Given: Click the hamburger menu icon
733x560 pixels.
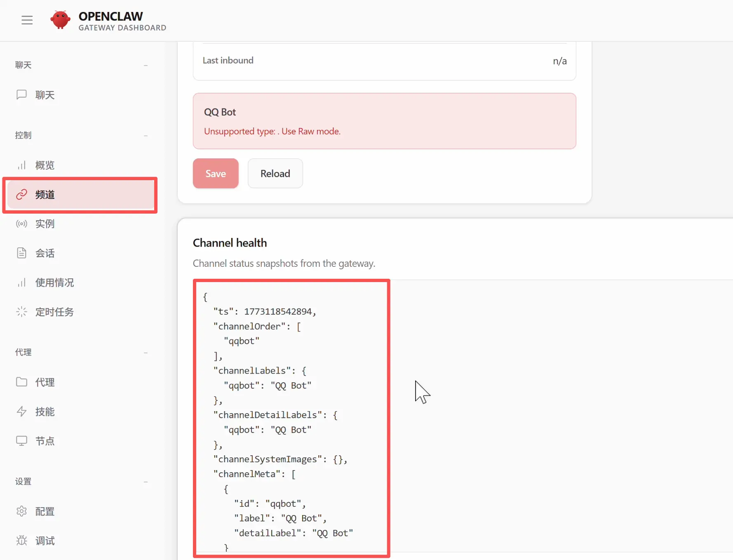Looking at the screenshot, I should (27, 20).
